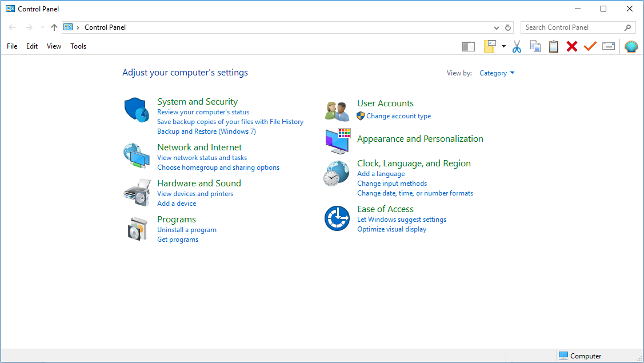Click the Control Panel icon in the title bar
The image size is (644, 363).
[10, 9]
